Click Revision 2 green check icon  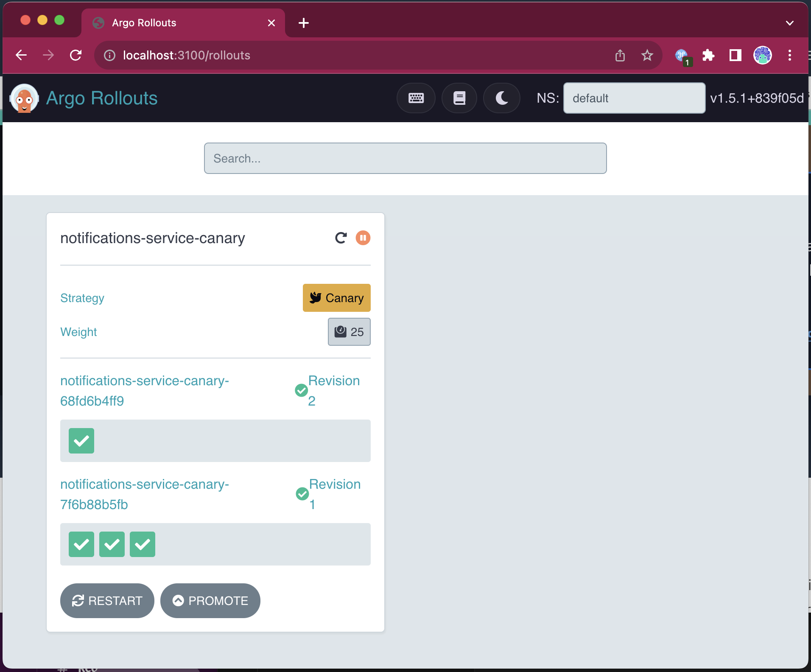coord(301,390)
